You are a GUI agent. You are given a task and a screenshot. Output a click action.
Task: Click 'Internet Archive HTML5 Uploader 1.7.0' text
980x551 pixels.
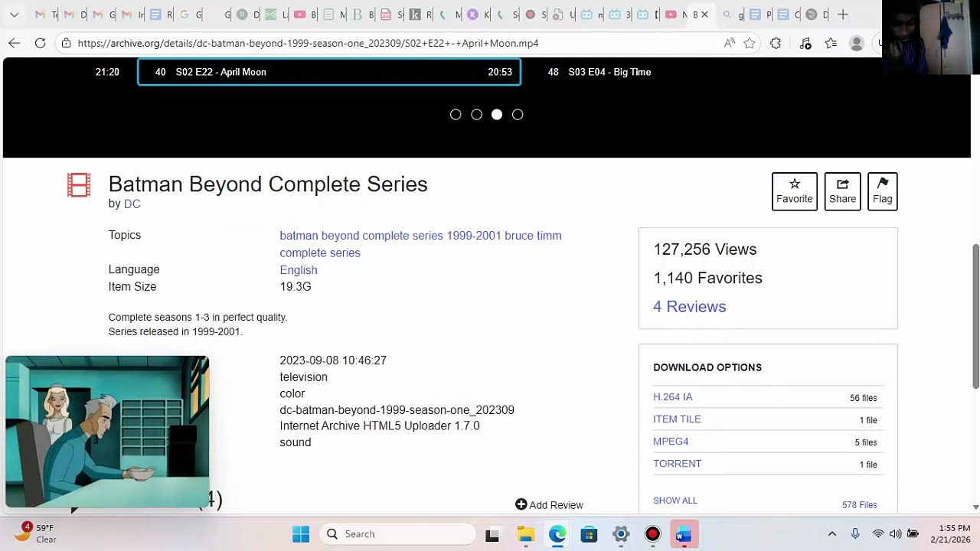pos(380,426)
